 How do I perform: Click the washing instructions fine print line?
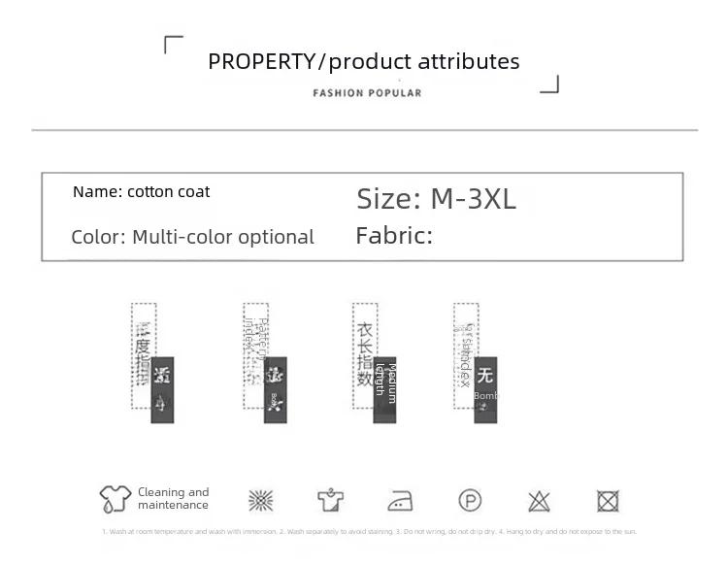click(369, 532)
